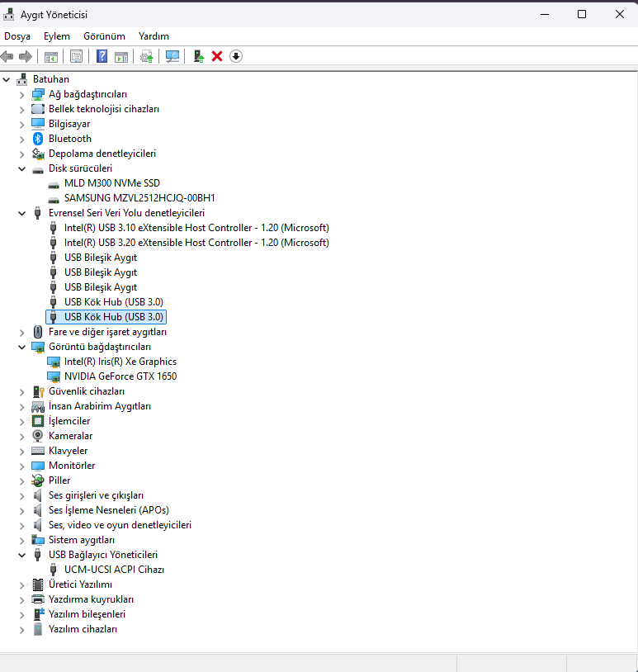This screenshot has width=638, height=672.
Task: Expand Yazılım bileşenleri category
Action: click(x=21, y=614)
